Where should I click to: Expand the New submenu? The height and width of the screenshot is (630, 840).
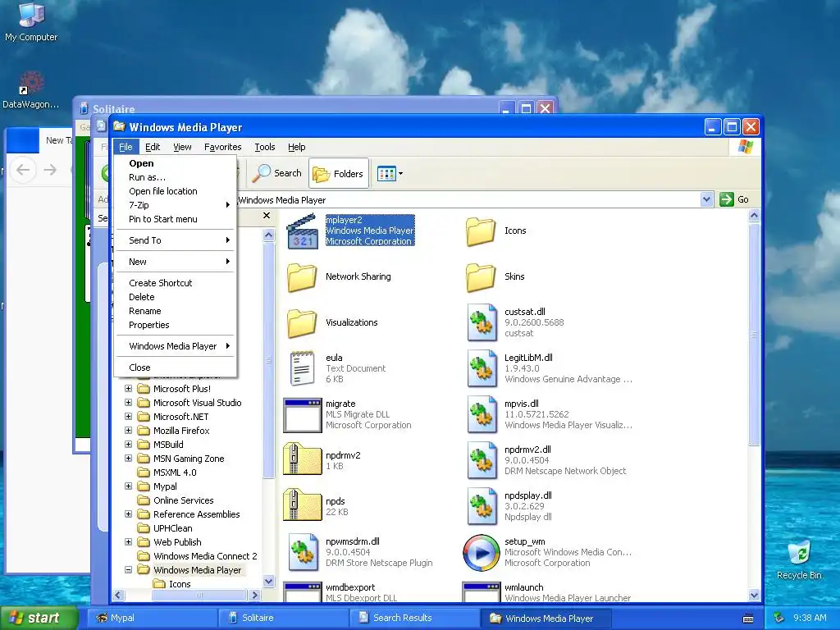click(x=176, y=262)
